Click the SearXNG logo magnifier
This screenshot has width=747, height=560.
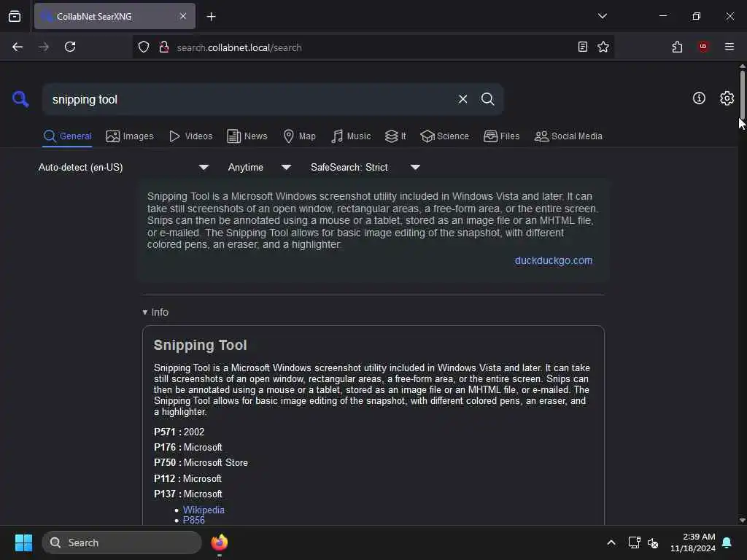click(20, 99)
